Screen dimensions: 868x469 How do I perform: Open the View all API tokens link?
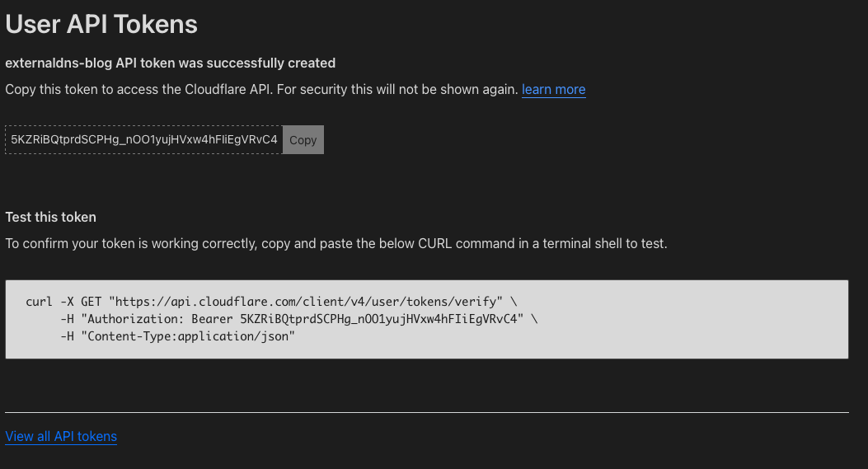[61, 436]
